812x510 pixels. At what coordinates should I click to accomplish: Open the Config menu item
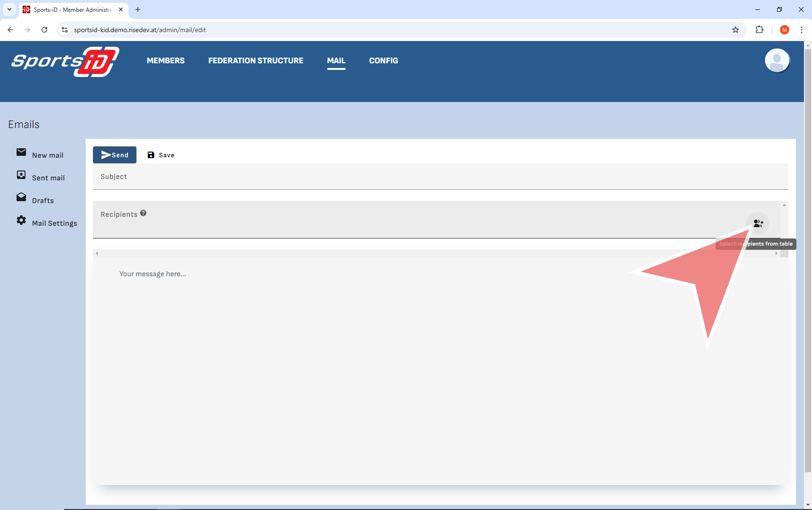coord(383,60)
